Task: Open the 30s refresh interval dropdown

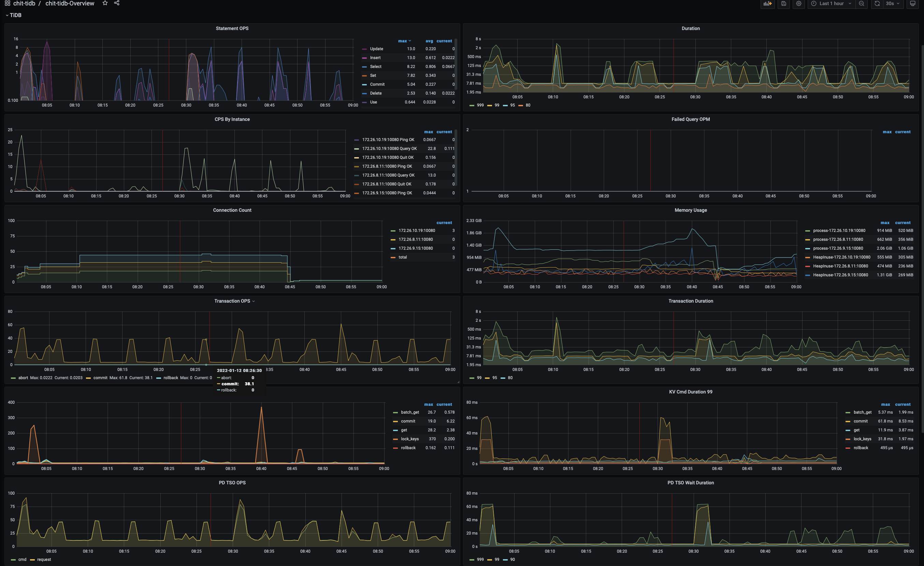Action: (893, 3)
